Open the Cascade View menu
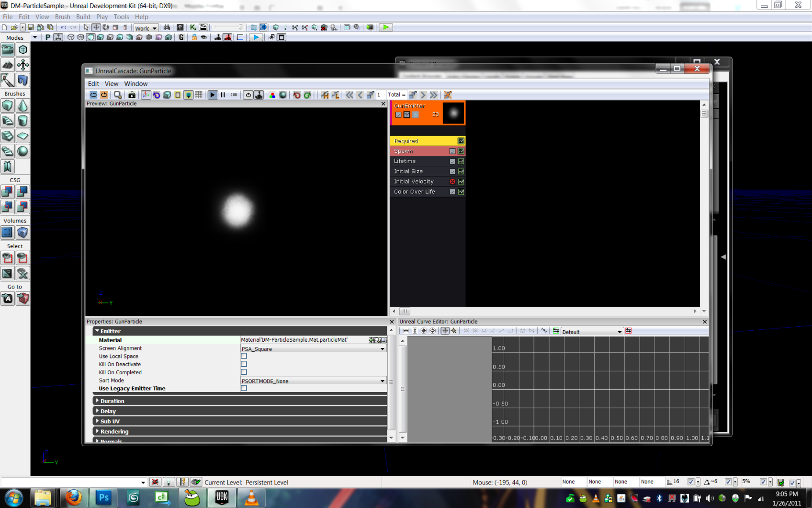This screenshot has height=508, width=812. click(x=112, y=83)
